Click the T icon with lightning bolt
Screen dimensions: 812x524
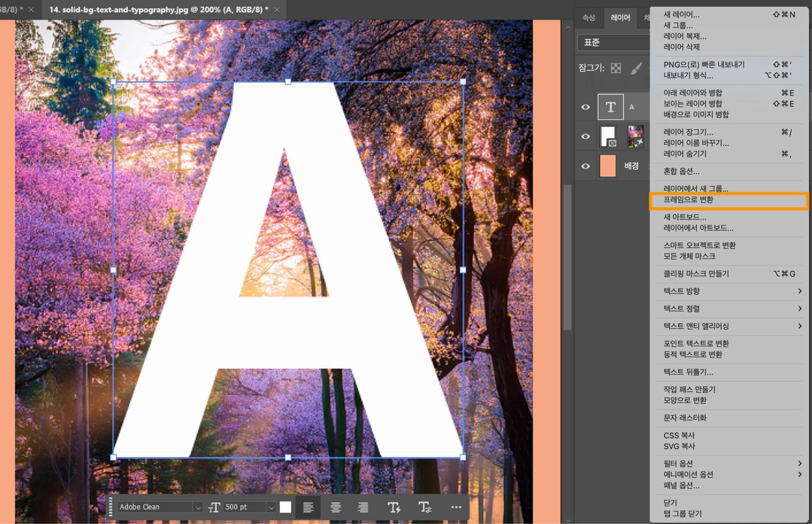click(x=394, y=507)
